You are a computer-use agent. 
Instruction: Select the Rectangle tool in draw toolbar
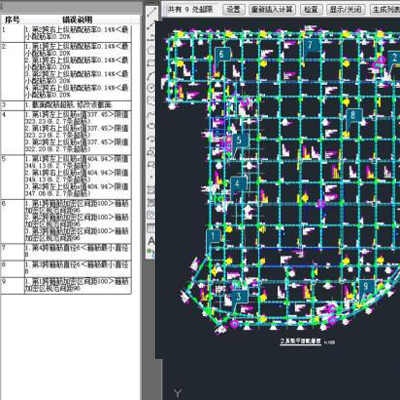pos(151,63)
